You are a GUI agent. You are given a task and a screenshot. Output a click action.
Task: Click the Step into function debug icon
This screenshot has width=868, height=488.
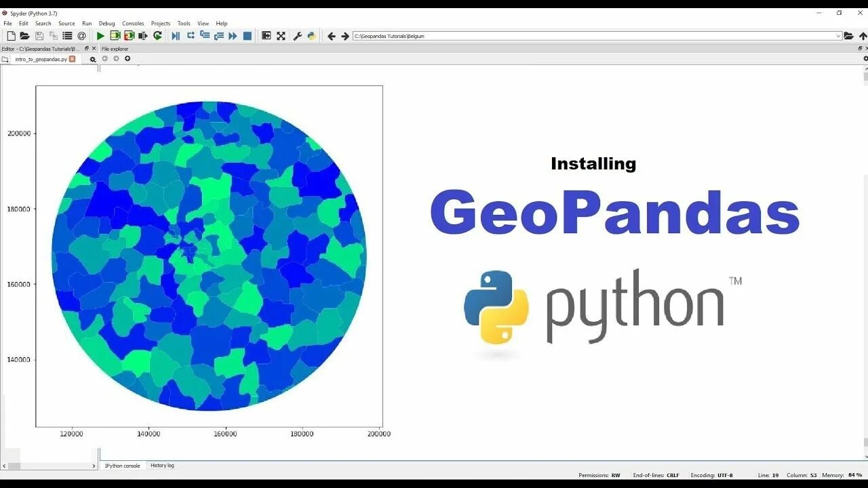(x=205, y=35)
